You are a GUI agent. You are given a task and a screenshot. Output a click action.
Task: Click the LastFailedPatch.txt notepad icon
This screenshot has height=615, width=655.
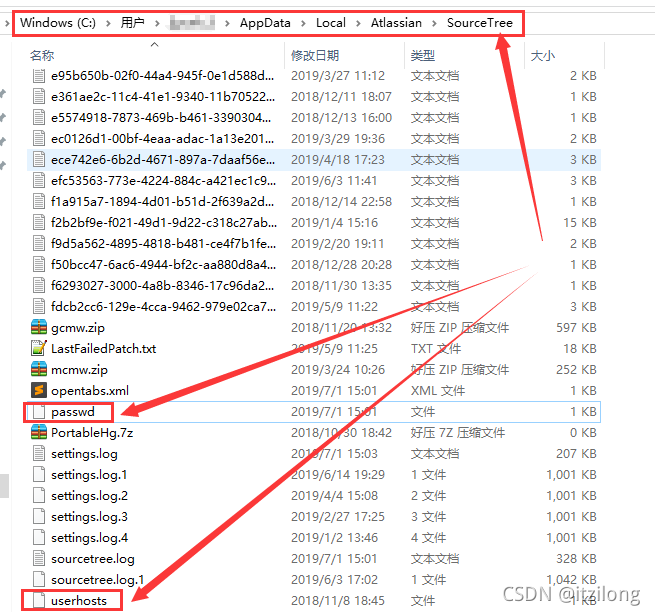[x=39, y=348]
